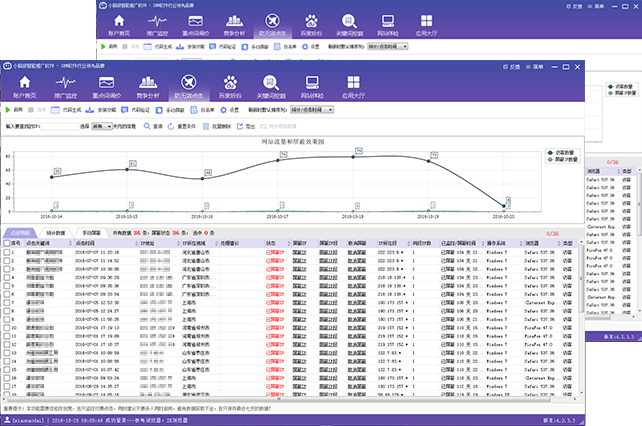The image size is (642, 426).
Task: Switch to the 手动屏蔽 tab
Action: click(90, 231)
